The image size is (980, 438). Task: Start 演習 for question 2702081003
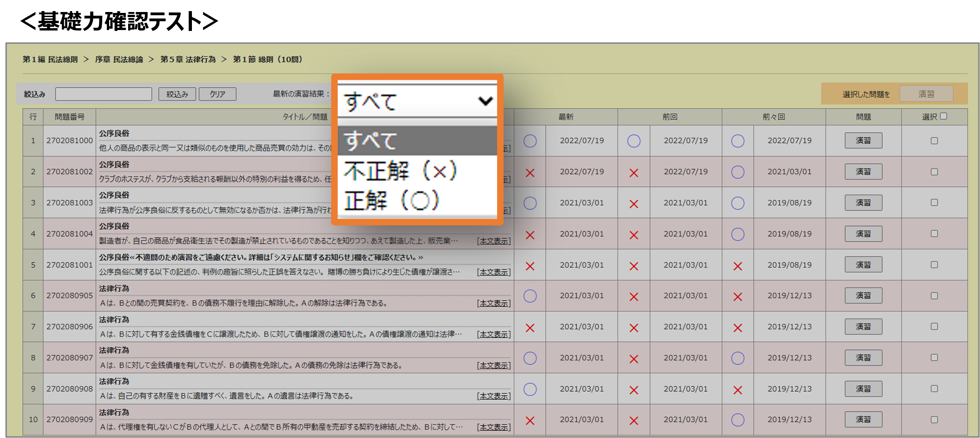(x=863, y=202)
